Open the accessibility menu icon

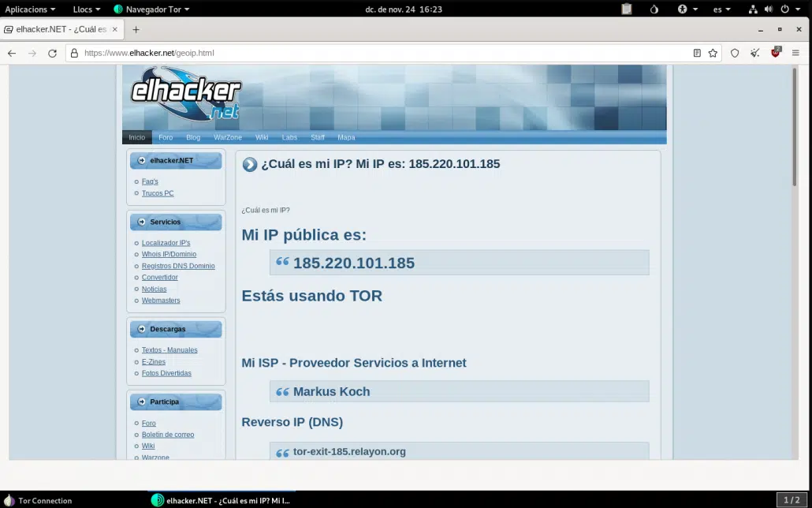click(683, 9)
